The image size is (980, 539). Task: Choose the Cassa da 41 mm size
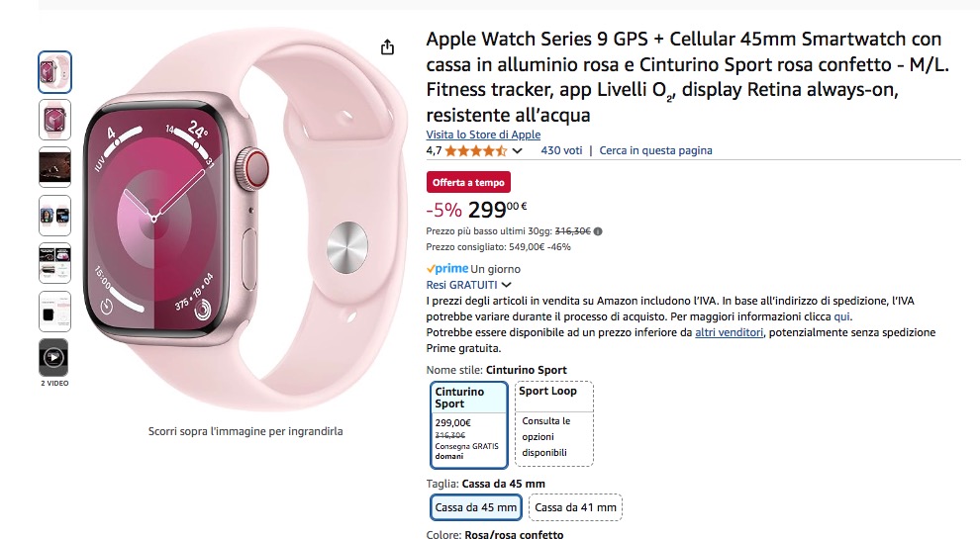point(575,507)
